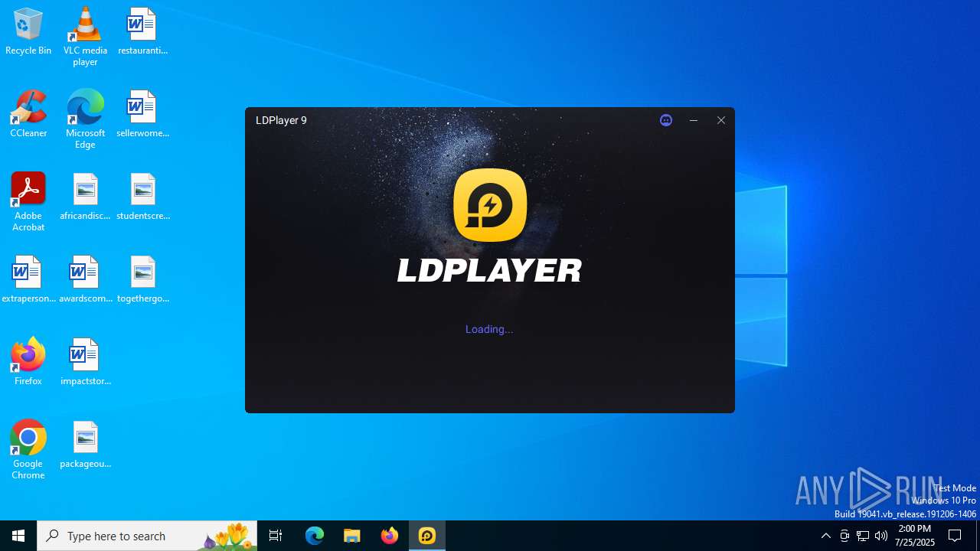
Task: Click the LDPlayer 9 title text
Action: pos(281,120)
